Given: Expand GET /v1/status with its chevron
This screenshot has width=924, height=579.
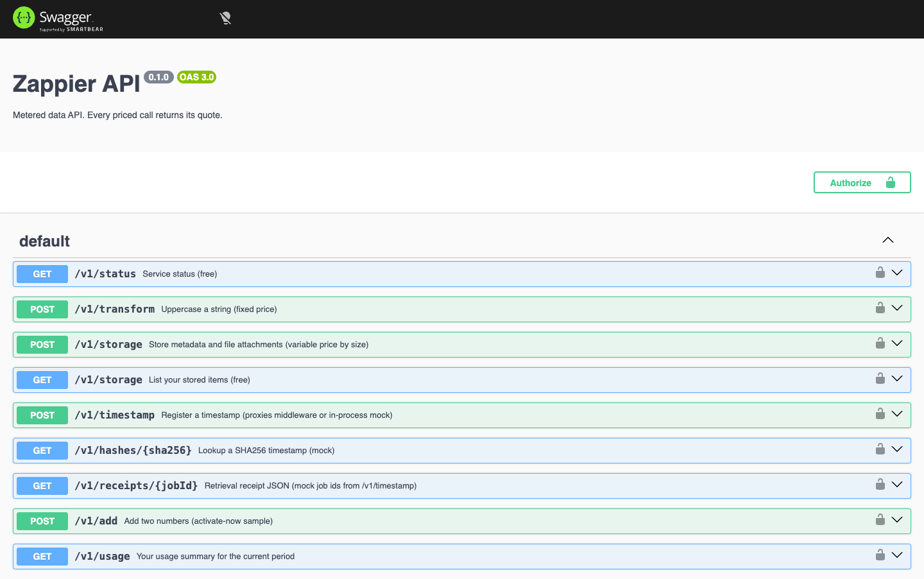Looking at the screenshot, I should tap(897, 273).
